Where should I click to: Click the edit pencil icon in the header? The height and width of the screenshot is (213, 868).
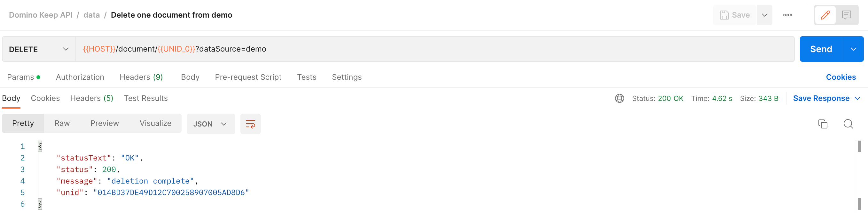click(825, 15)
